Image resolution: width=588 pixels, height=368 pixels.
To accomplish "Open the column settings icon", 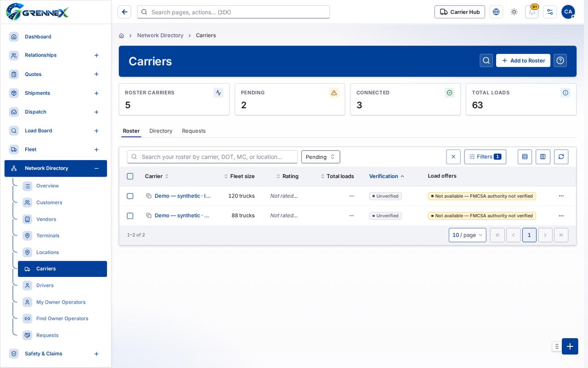I will [x=543, y=157].
